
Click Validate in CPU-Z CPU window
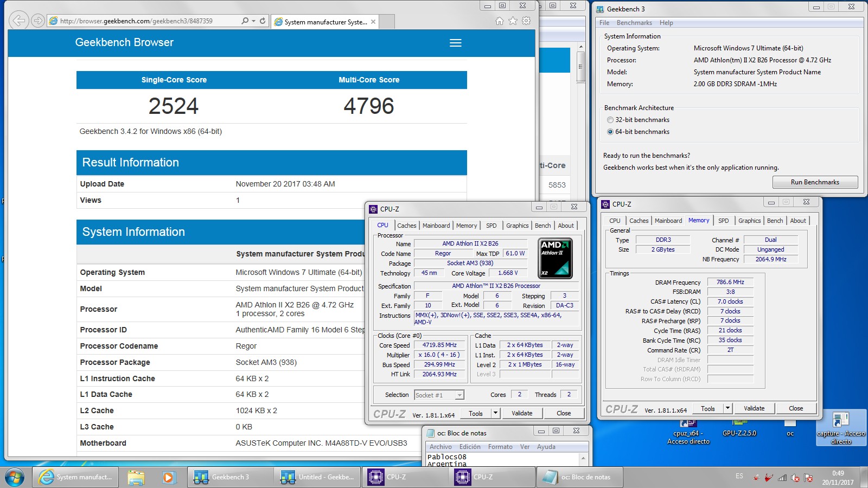pos(522,413)
